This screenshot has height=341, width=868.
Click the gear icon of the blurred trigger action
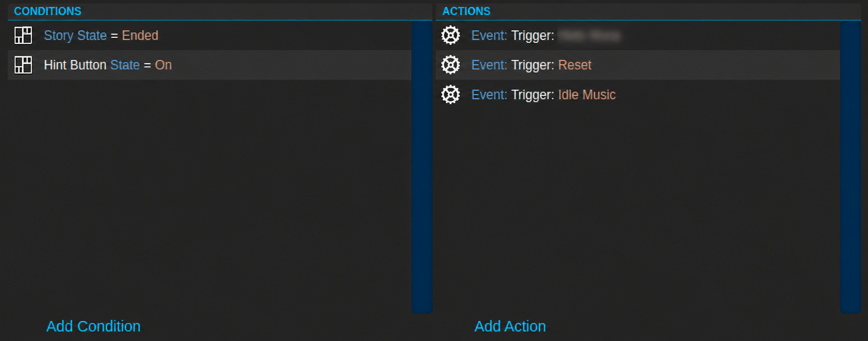(x=451, y=35)
